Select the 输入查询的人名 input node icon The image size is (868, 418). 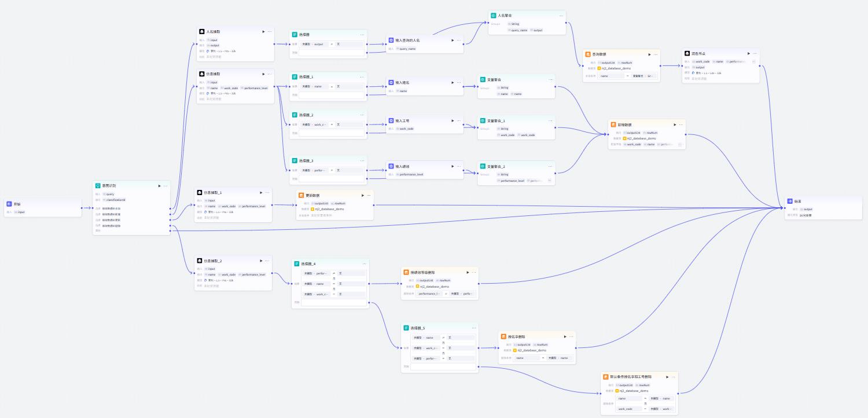(x=391, y=41)
